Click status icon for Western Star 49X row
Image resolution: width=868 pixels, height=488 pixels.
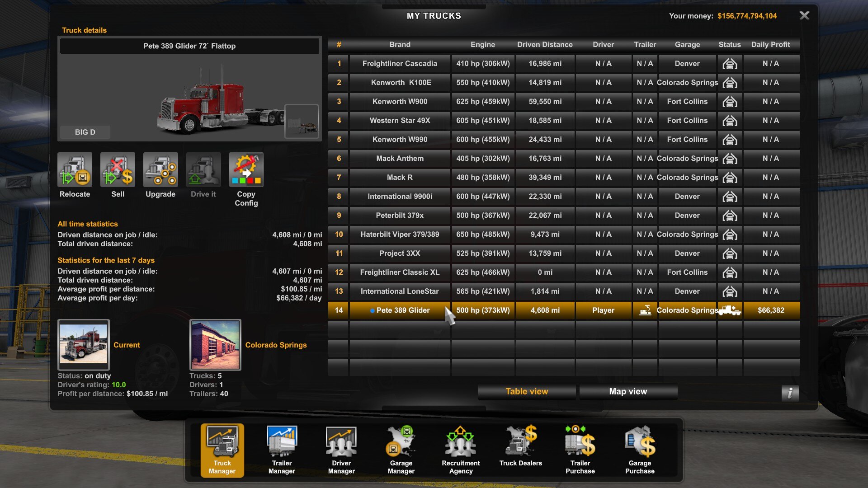pos(730,121)
